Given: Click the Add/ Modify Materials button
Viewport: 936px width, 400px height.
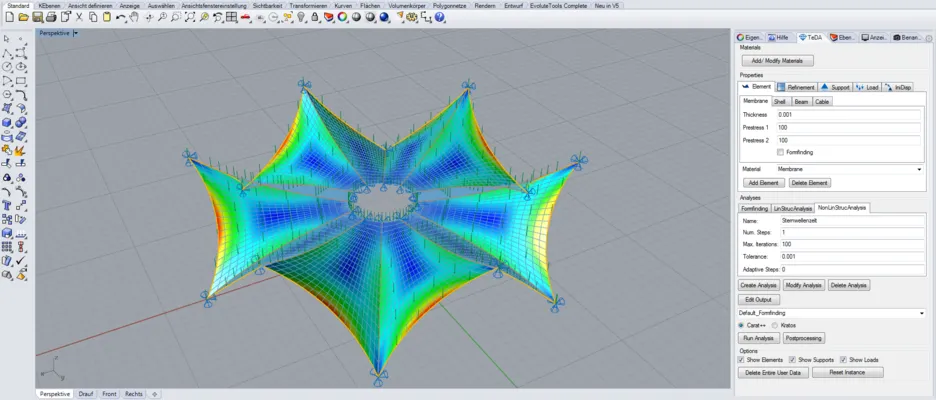Looking at the screenshot, I should [777, 61].
